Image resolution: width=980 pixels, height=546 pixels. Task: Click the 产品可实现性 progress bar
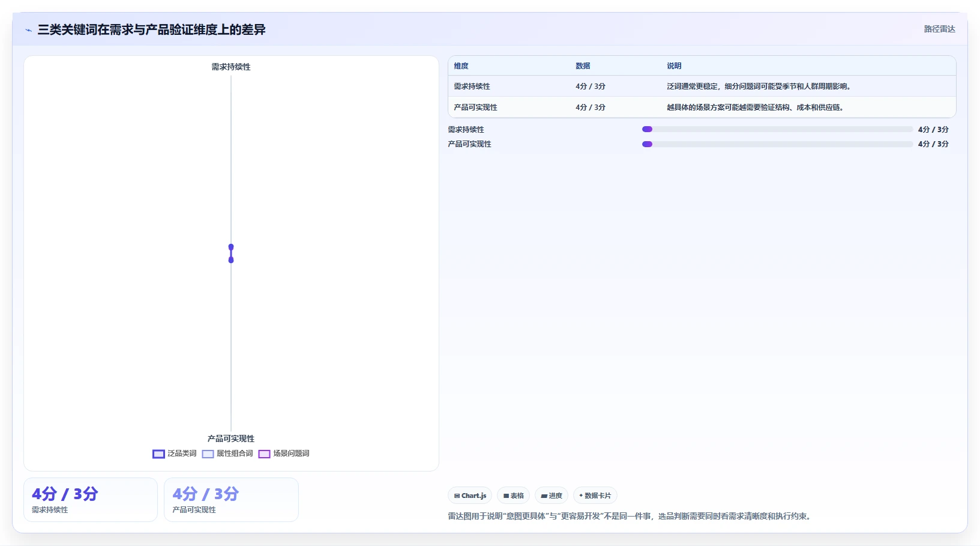tap(777, 144)
